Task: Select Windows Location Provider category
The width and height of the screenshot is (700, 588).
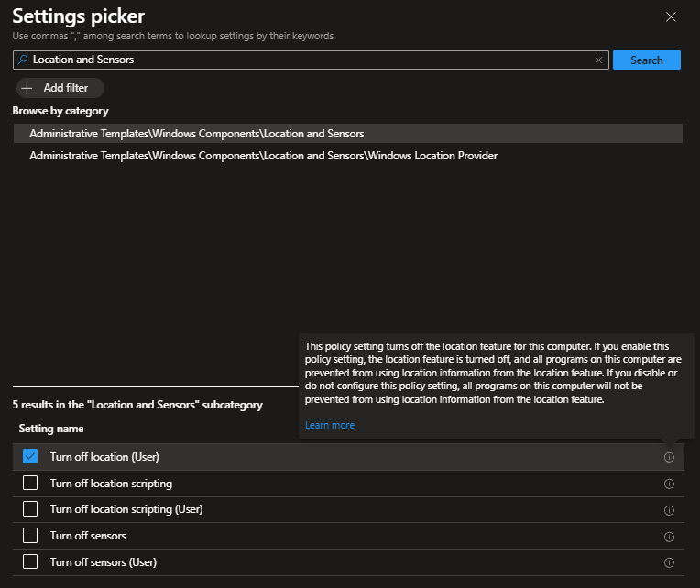Action: coord(348,156)
